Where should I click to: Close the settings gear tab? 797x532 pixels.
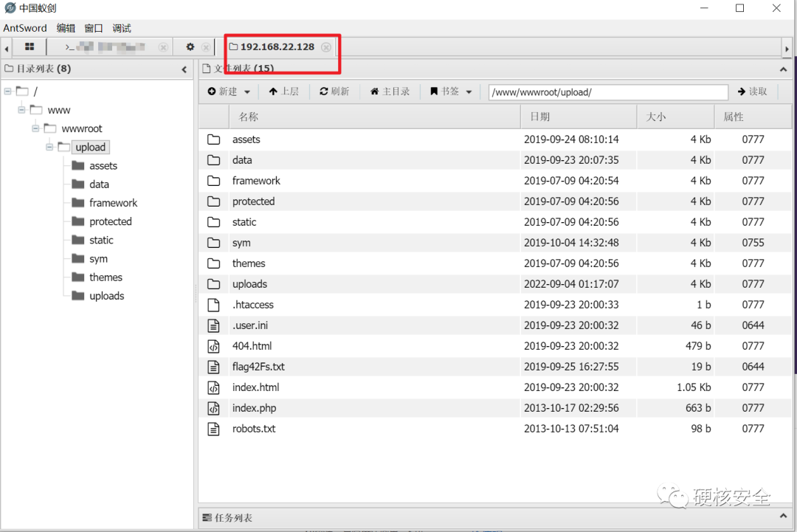[x=206, y=47]
